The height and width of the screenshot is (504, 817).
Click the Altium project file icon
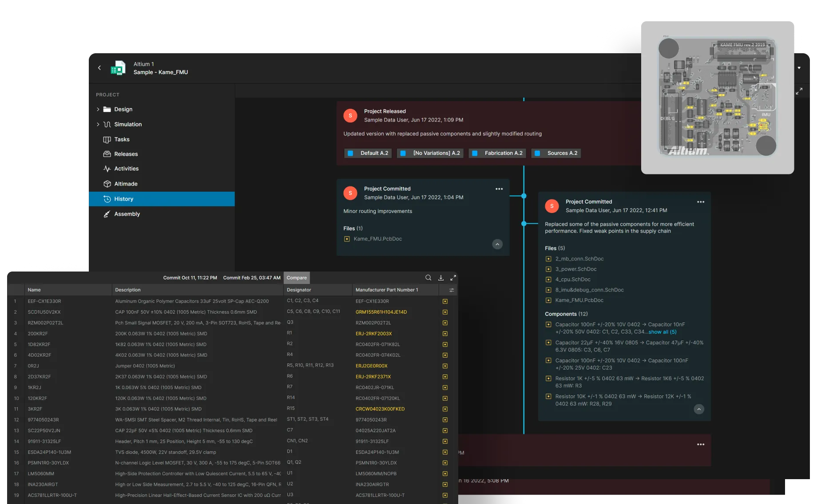[x=118, y=68]
